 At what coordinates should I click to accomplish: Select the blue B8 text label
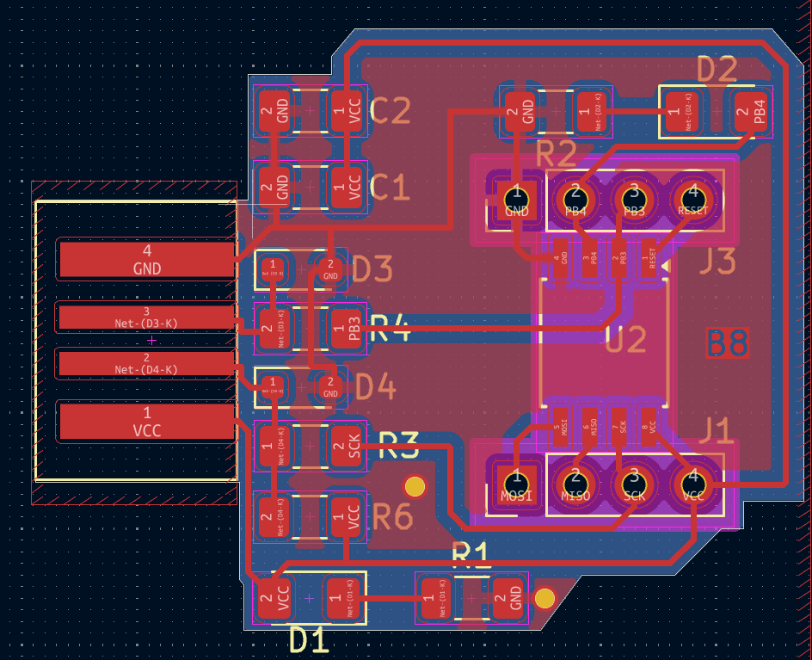point(728,344)
